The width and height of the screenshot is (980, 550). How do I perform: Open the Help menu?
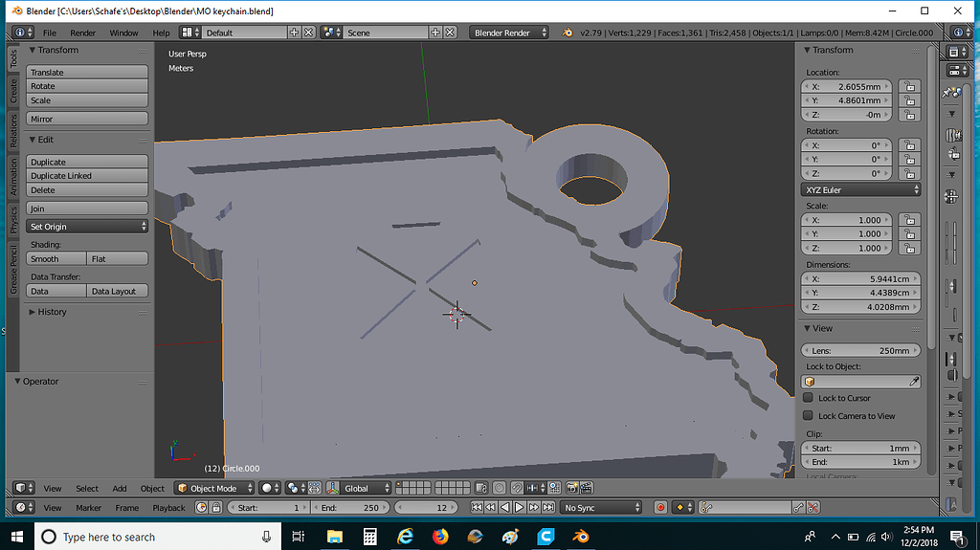tap(161, 33)
